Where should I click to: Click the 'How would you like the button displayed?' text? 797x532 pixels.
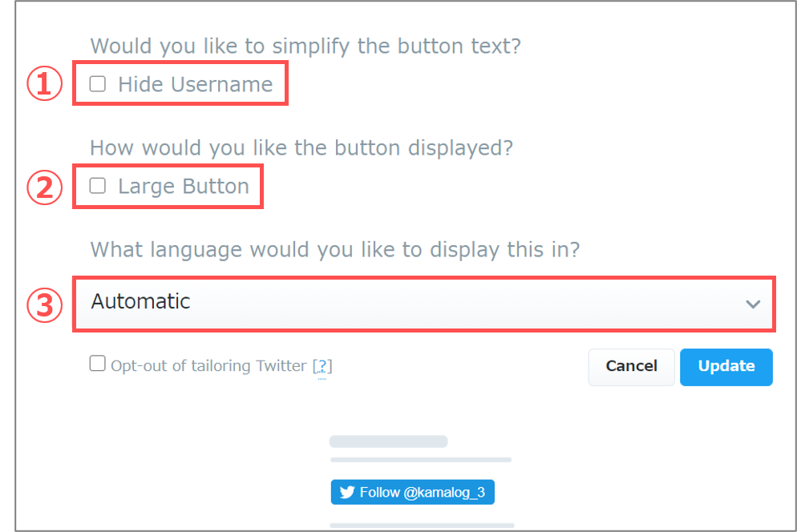tap(301, 148)
